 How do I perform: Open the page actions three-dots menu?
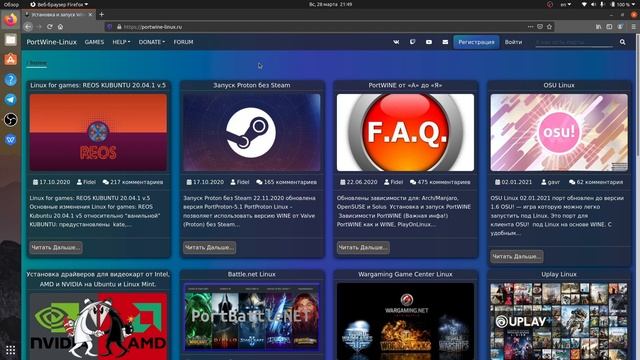coord(530,27)
